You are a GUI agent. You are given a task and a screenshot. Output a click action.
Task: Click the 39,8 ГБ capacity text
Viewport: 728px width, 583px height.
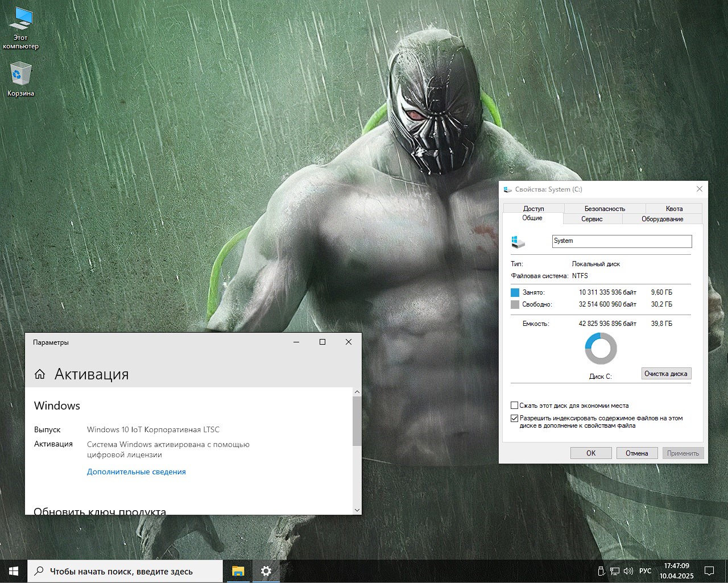click(661, 324)
